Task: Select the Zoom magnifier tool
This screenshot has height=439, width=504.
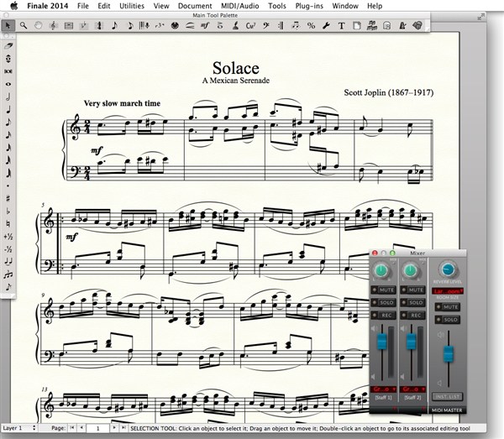Action: (24, 25)
